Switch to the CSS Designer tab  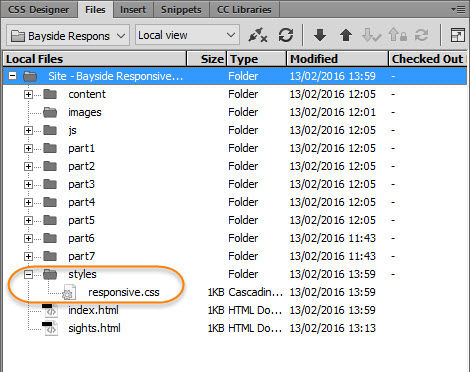pos(39,9)
